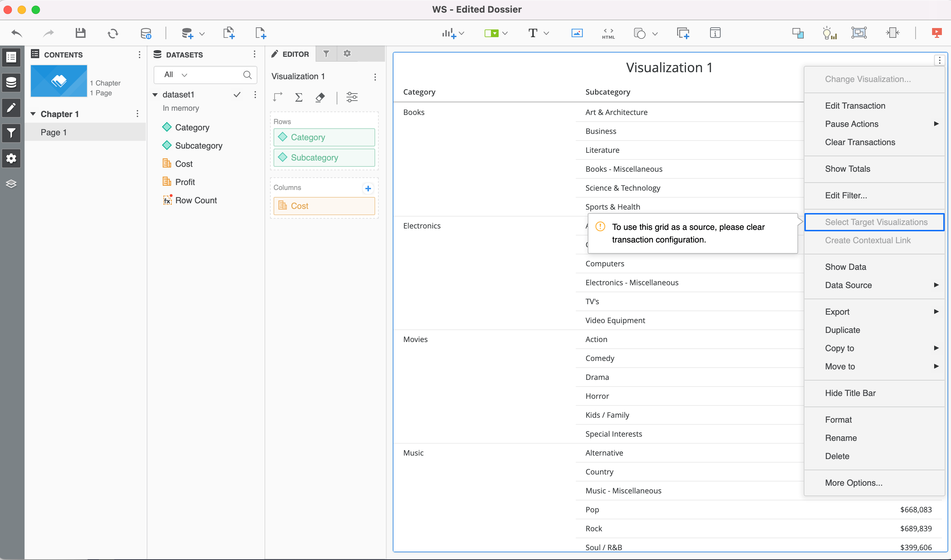The width and height of the screenshot is (951, 560).
Task: Click the Insights lightbulb icon
Action: [x=829, y=33]
